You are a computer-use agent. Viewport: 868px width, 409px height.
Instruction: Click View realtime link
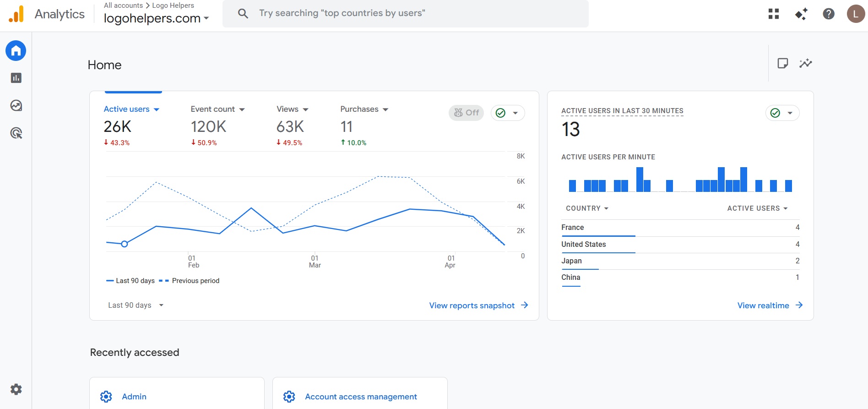coord(770,305)
